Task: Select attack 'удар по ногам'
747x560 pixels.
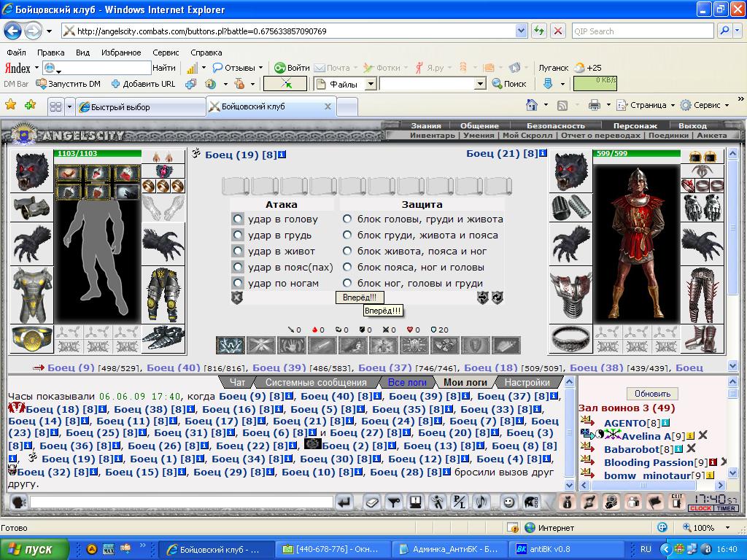Action: point(237,283)
